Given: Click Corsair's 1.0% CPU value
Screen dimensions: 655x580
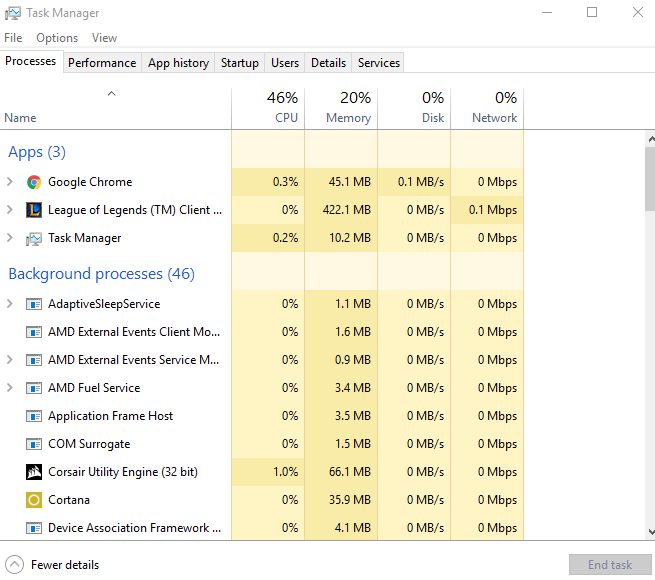Looking at the screenshot, I should (x=286, y=472).
